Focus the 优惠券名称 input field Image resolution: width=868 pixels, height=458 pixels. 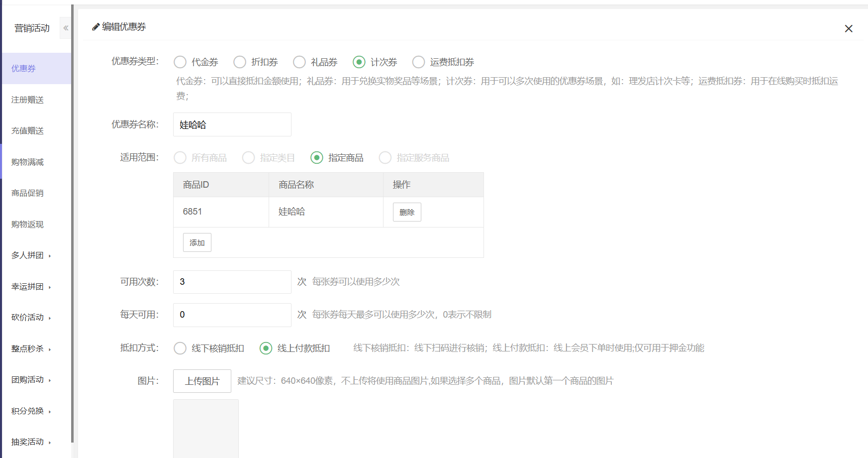pyautogui.click(x=232, y=124)
